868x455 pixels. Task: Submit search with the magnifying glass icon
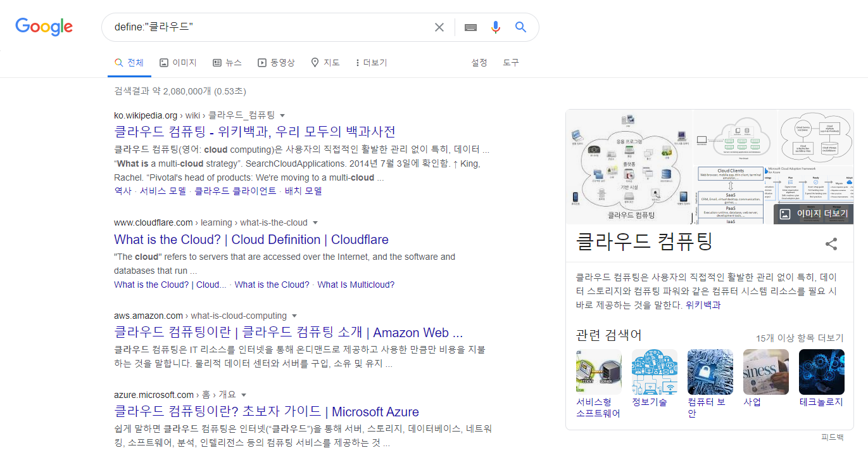[521, 27]
